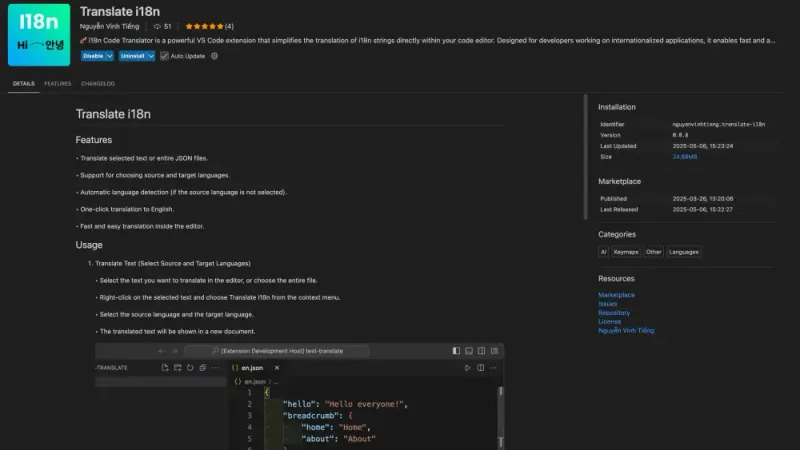Close the en.json editor tab
This screenshot has height=450, width=800.
pyautogui.click(x=277, y=367)
